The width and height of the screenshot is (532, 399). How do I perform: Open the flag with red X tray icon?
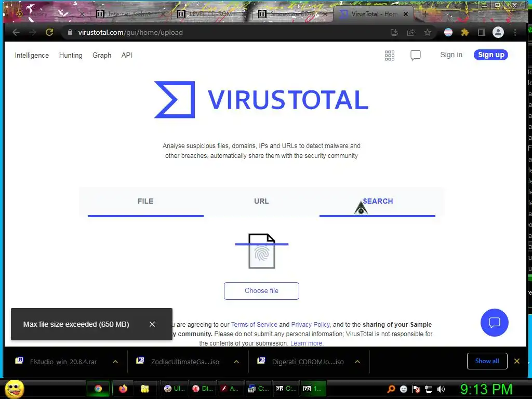[416, 389]
